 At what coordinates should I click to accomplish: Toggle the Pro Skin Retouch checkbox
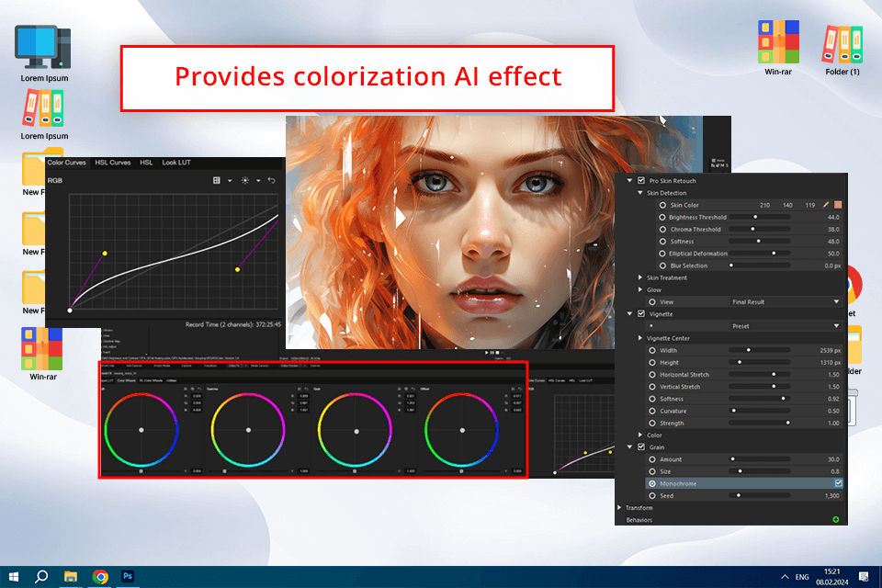click(641, 181)
